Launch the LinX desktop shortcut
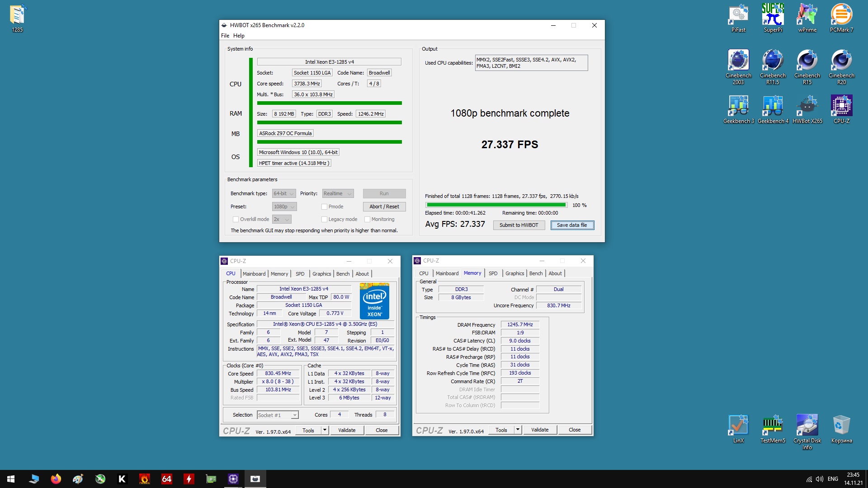The height and width of the screenshot is (488, 868). (x=738, y=429)
